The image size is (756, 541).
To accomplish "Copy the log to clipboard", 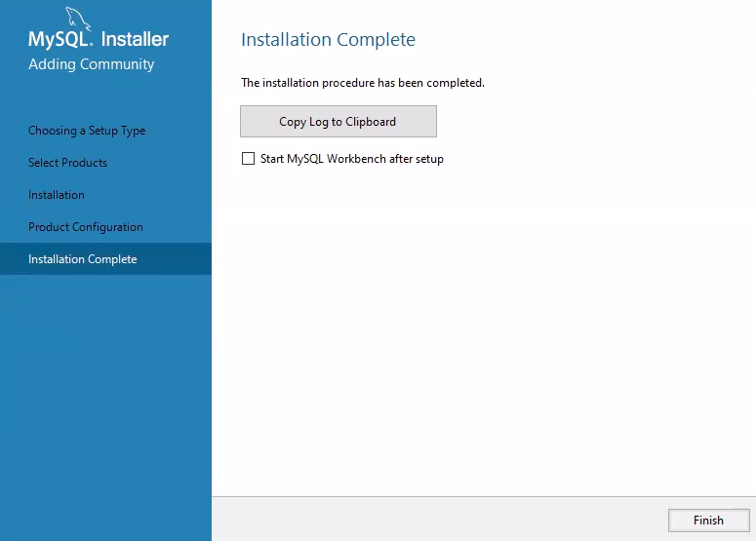I will point(338,122).
